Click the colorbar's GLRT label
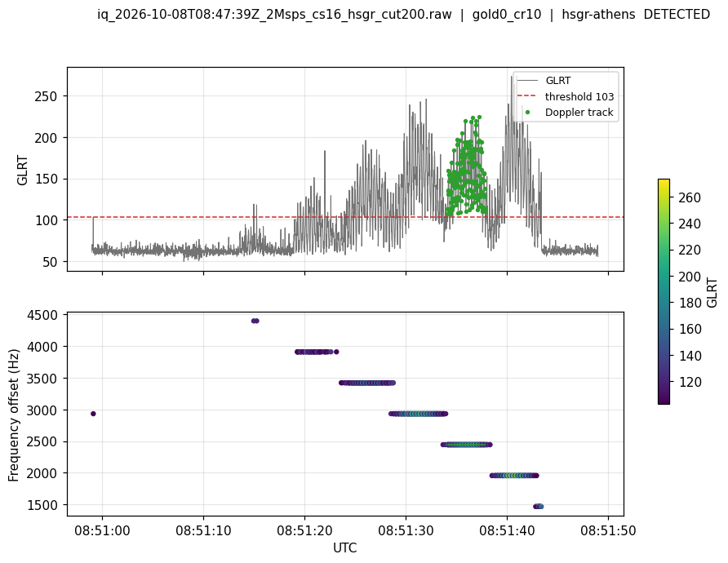This screenshot has width=728, height=563. [712, 292]
